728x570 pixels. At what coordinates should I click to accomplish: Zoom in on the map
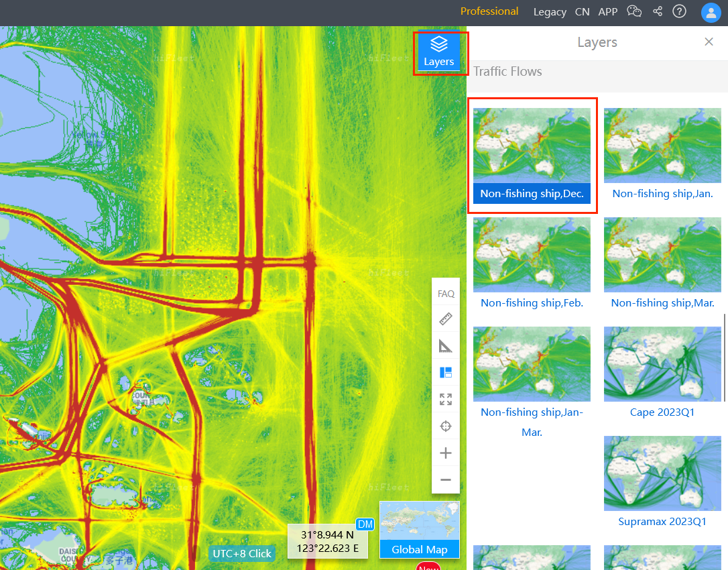[446, 453]
